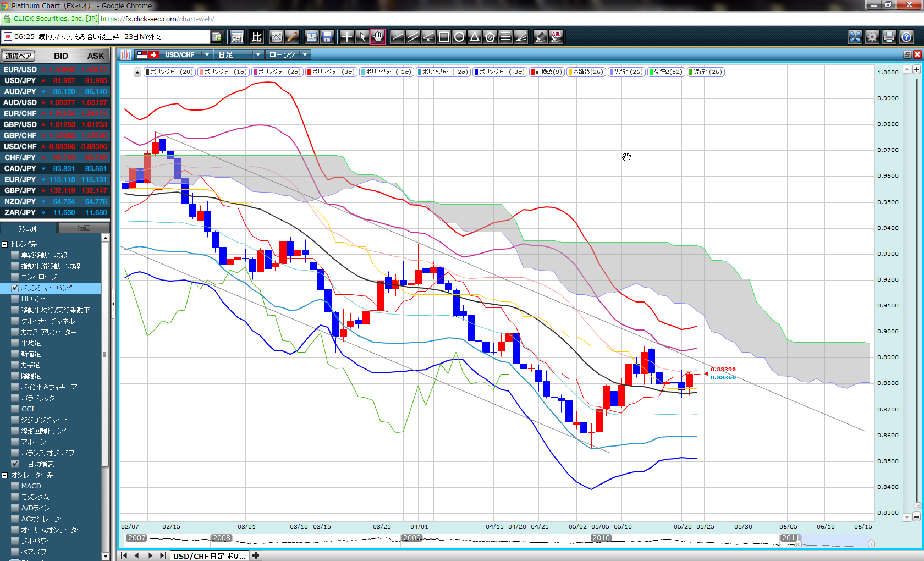Choose the rectangle drawing tool
The width and height of the screenshot is (924, 561).
[x=444, y=37]
